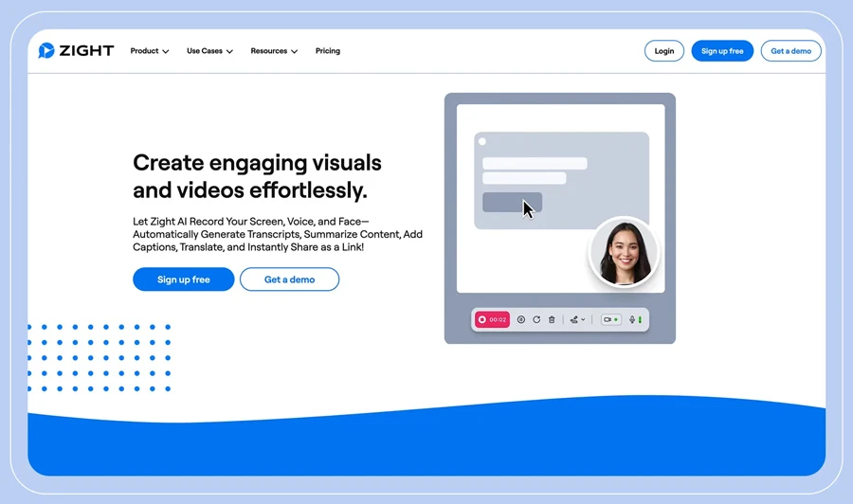Click the restart recording circular arrow
This screenshot has width=853, height=504.
coord(536,320)
